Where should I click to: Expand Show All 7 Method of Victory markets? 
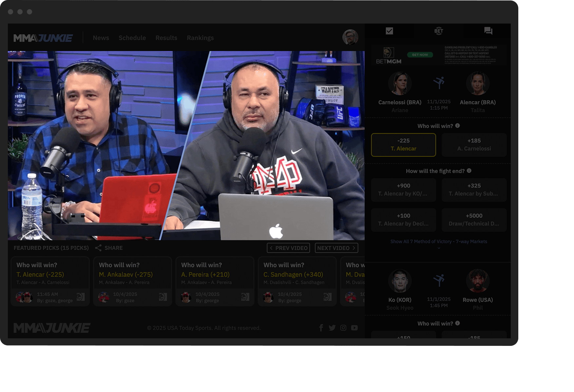point(438,242)
